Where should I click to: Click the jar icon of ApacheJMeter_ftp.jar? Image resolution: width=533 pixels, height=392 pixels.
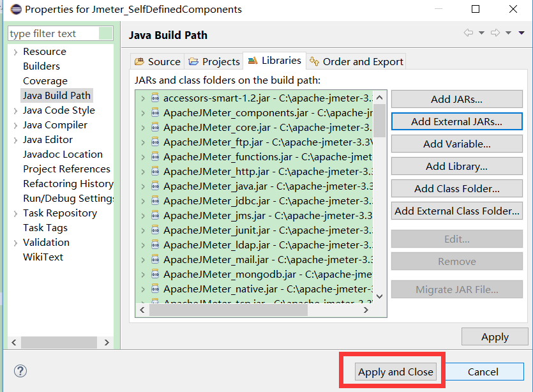(155, 142)
